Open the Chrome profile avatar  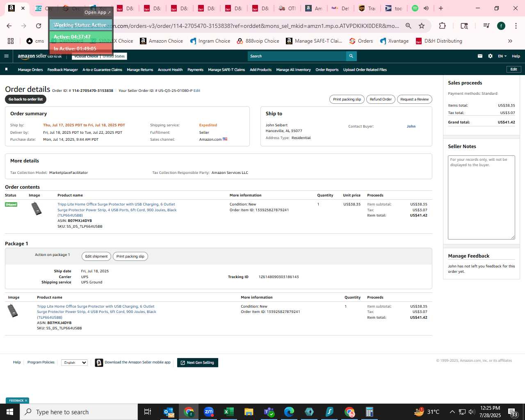501,26
